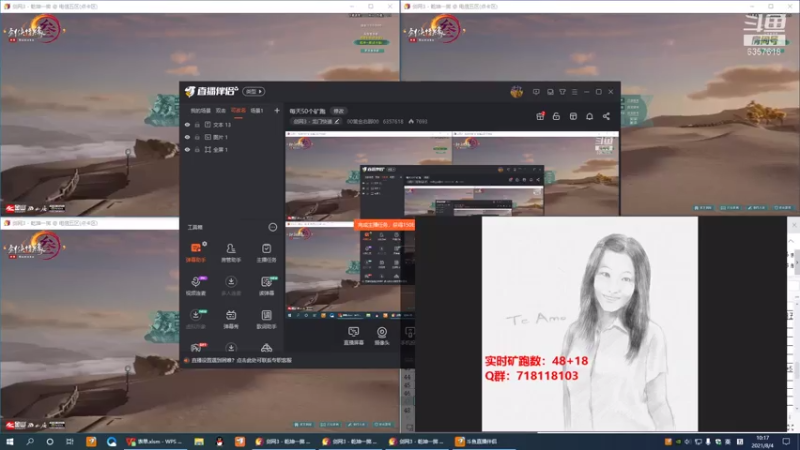800x450 pixels.
Task: Open the 直播伴侣 taskbar item
Action: [481, 441]
